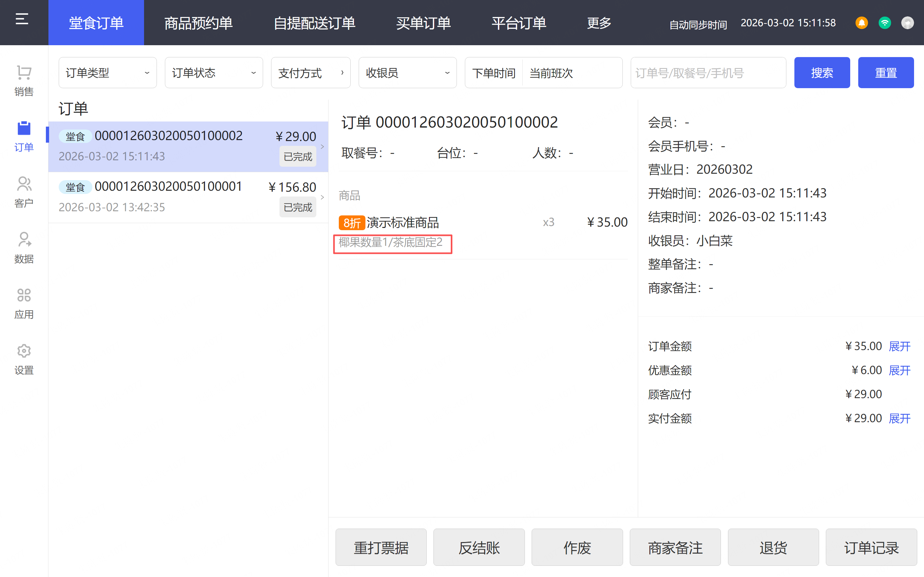The image size is (924, 577).
Task: Click the orange notification bell icon
Action: 861,23
